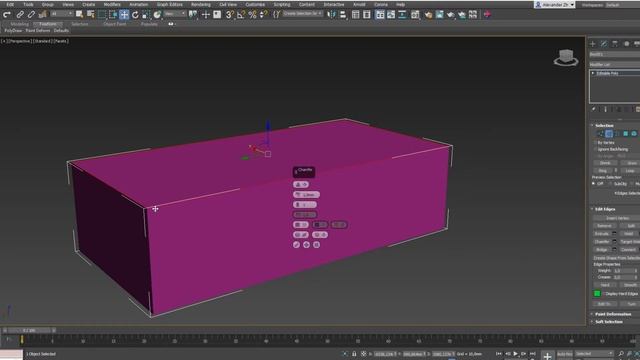The height and width of the screenshot is (360, 640).
Task: Click the Shrink selection button
Action: click(x=605, y=163)
